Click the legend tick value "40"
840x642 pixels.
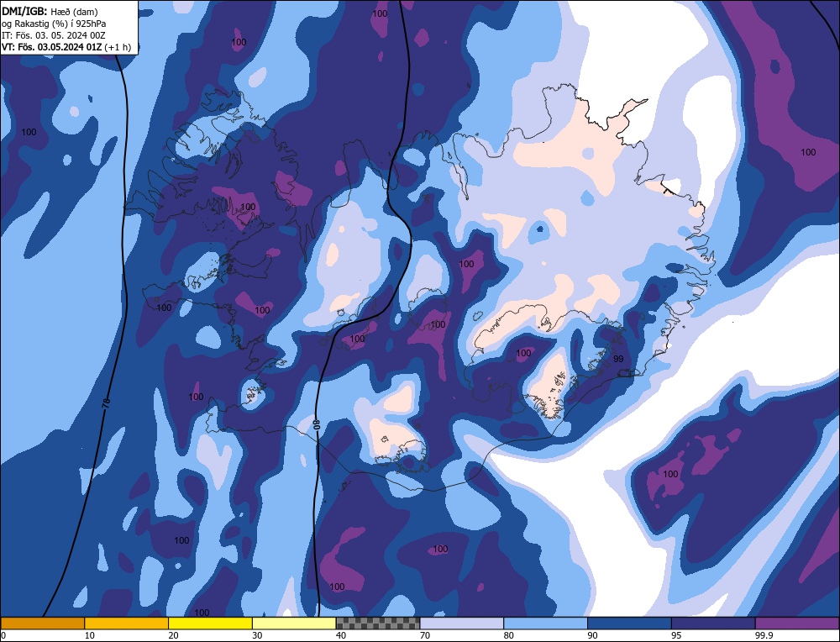pyautogui.click(x=341, y=635)
